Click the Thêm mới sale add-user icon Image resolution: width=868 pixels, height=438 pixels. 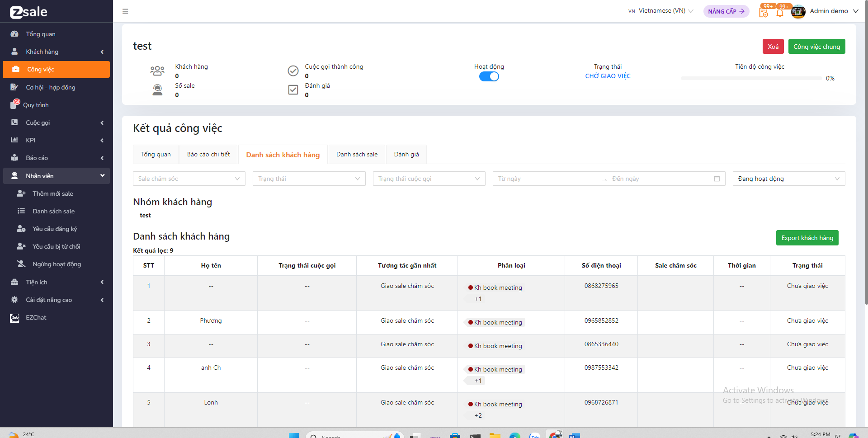pos(21,193)
